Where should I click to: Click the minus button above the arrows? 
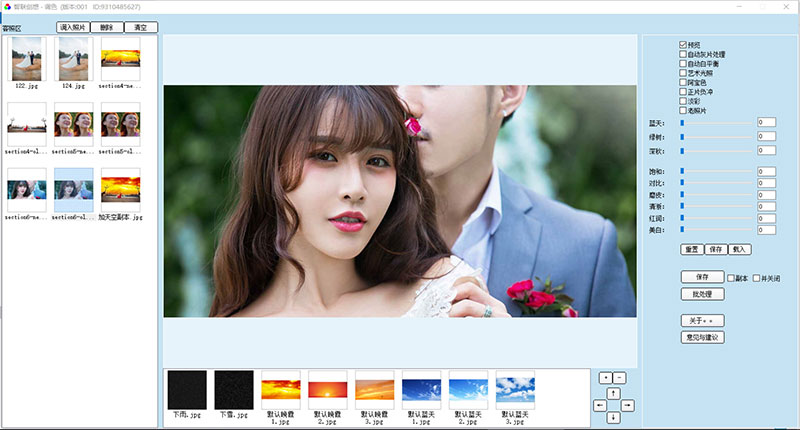coord(619,377)
